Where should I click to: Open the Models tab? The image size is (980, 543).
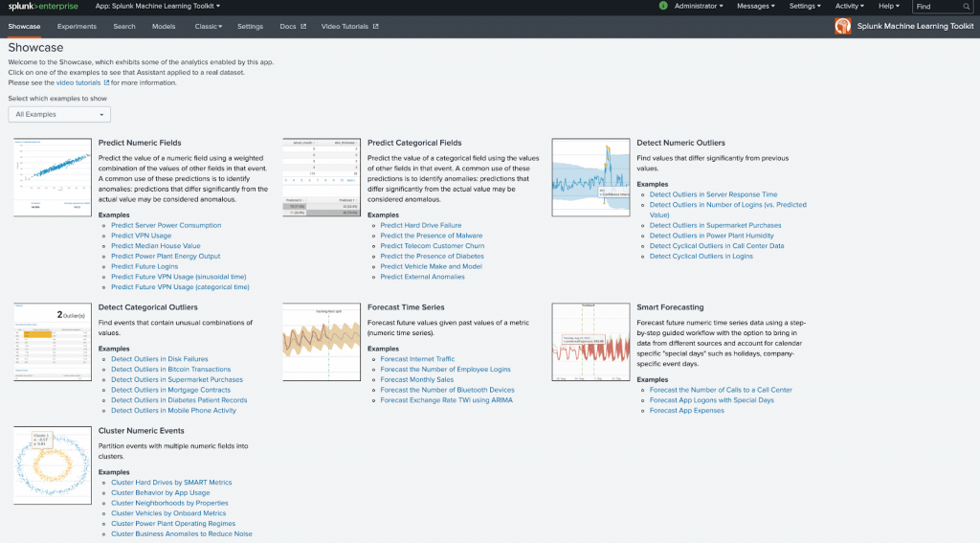click(x=164, y=26)
